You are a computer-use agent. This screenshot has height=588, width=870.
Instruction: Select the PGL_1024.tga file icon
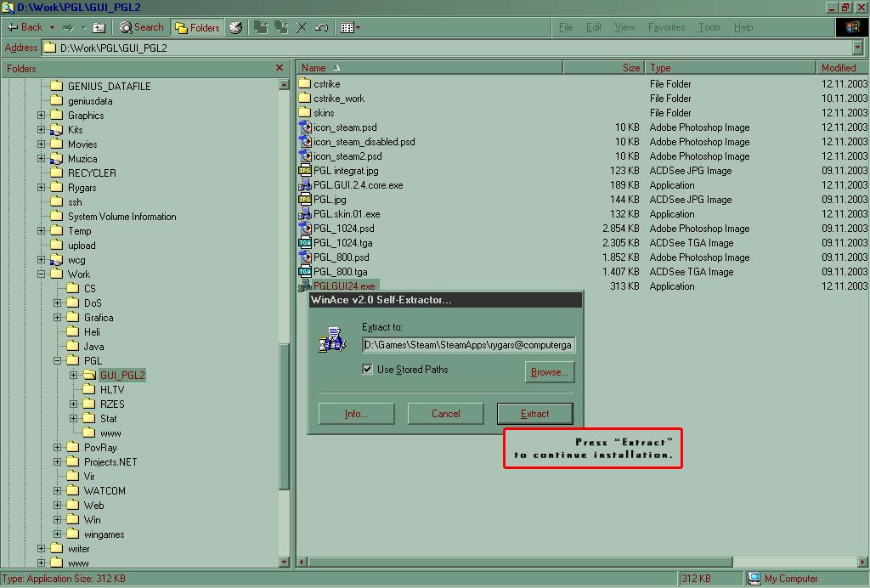tap(305, 242)
